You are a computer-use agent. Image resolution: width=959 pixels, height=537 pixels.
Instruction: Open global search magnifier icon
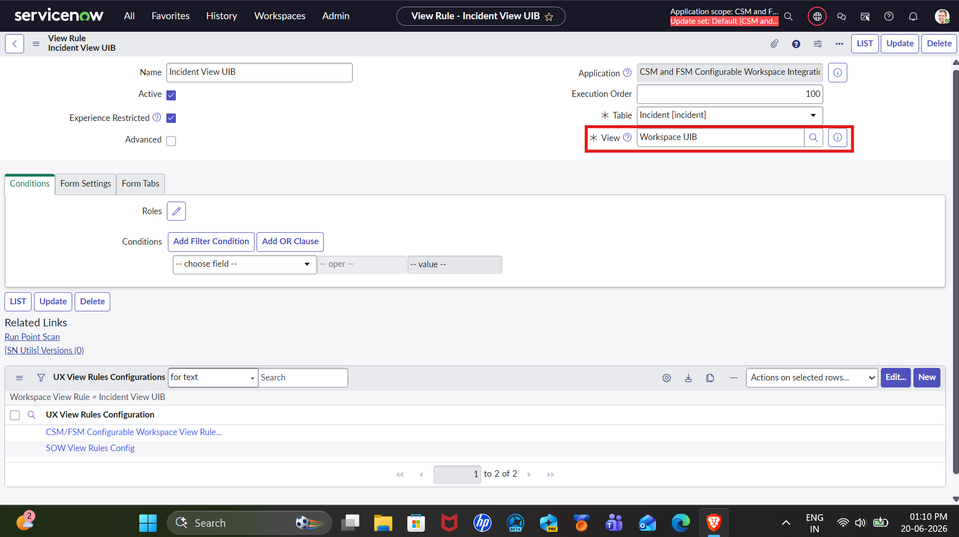coord(788,17)
